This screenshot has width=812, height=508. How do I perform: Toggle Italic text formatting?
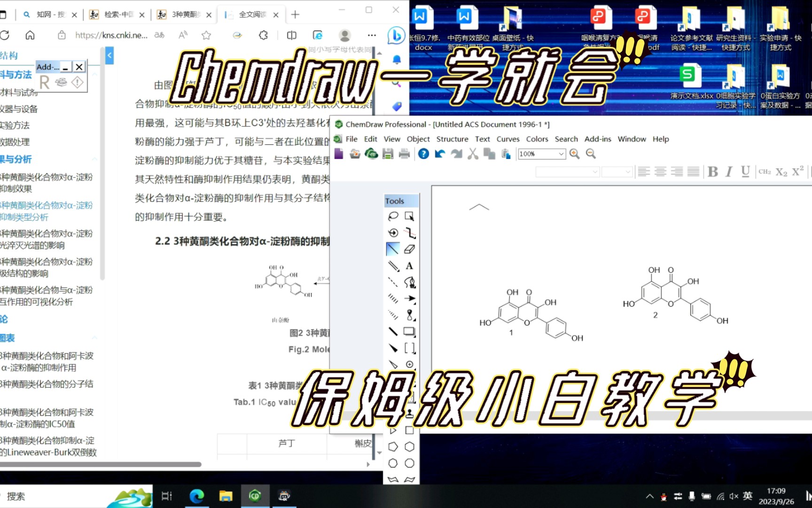point(729,172)
